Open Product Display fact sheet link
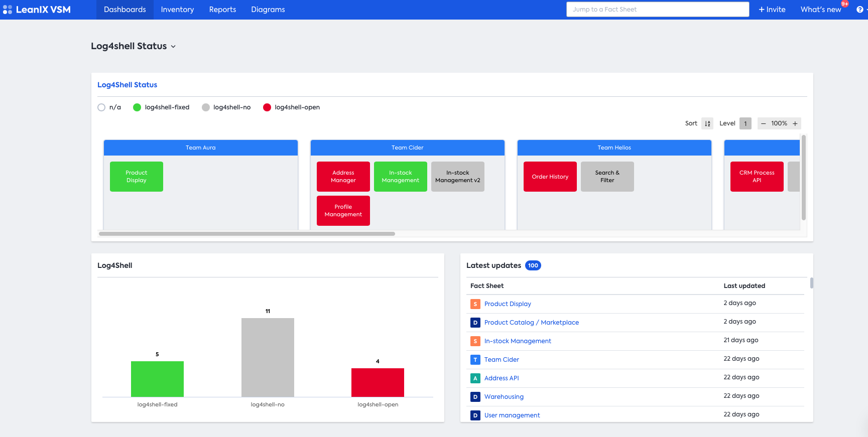This screenshot has height=437, width=868. pyautogui.click(x=508, y=304)
